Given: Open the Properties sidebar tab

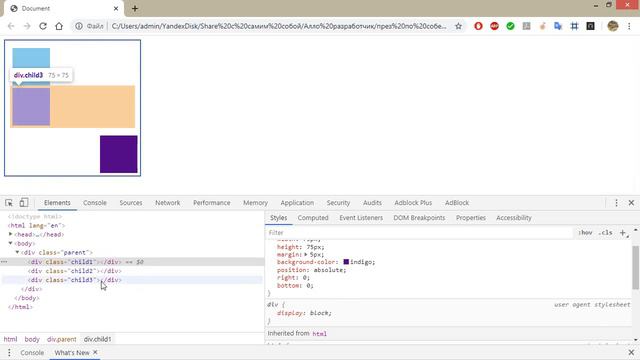Looking at the screenshot, I should (471, 218).
